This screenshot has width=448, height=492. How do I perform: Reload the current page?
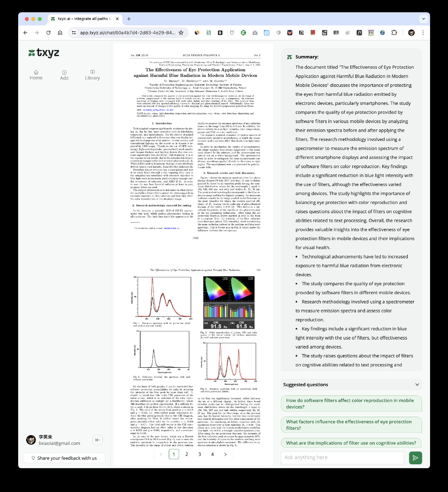(x=48, y=33)
